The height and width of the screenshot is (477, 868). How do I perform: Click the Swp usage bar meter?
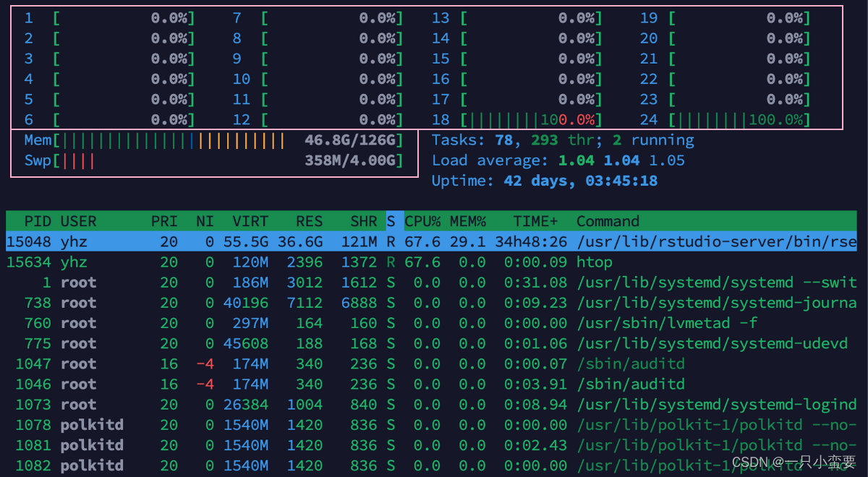coord(213,160)
